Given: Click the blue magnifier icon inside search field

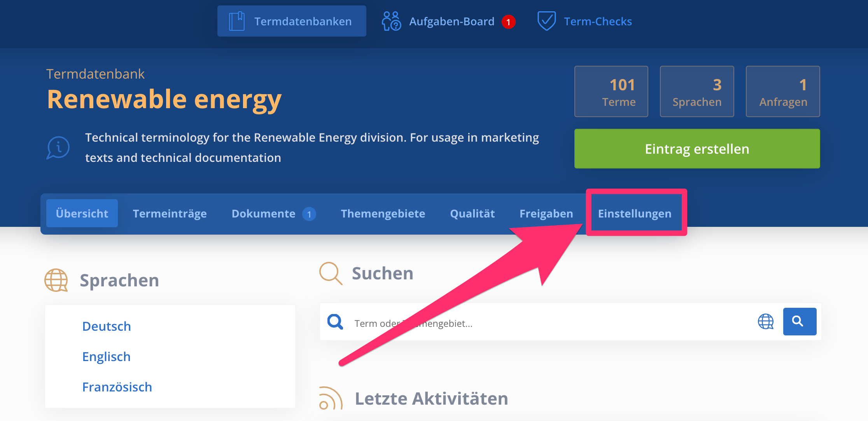Looking at the screenshot, I should tap(335, 322).
